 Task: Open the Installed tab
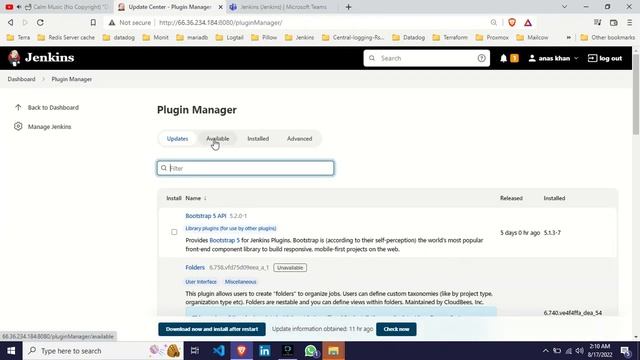tap(258, 139)
